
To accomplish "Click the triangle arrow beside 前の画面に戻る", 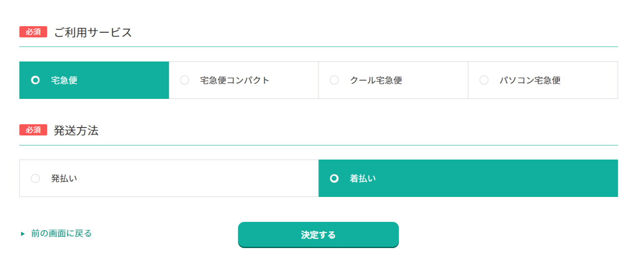I will (23, 234).
